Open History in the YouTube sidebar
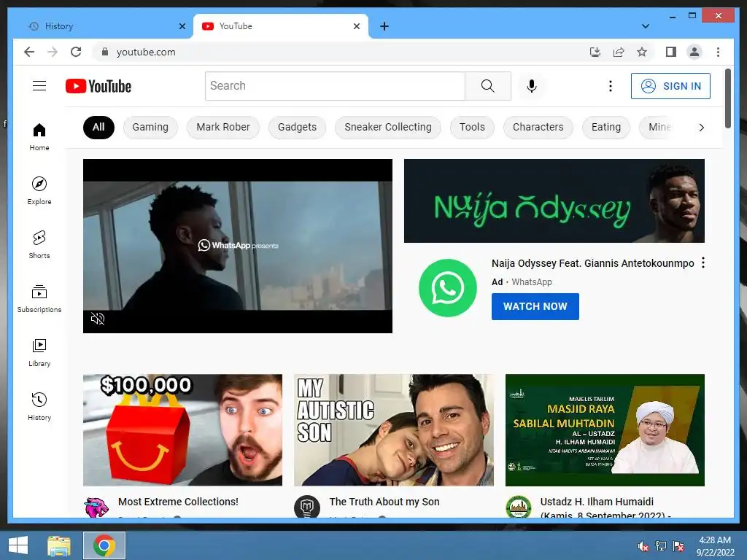The image size is (747, 560). [x=39, y=406]
